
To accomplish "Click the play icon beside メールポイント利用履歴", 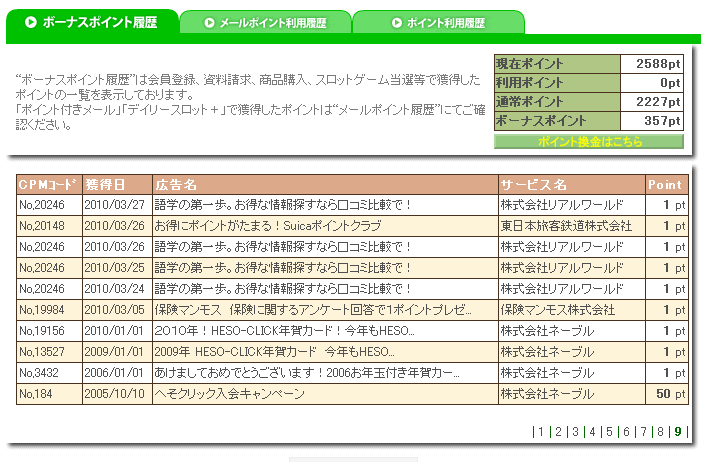I will click(x=209, y=23).
